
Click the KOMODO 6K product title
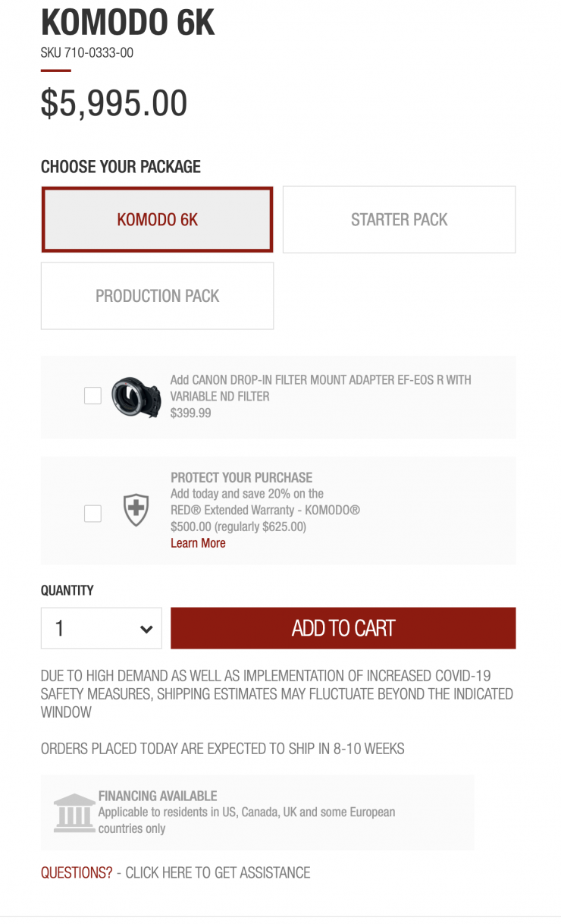[127, 23]
